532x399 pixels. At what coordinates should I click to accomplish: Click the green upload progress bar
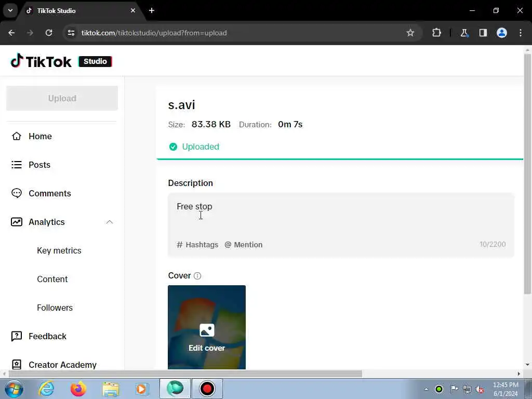pos(340,159)
